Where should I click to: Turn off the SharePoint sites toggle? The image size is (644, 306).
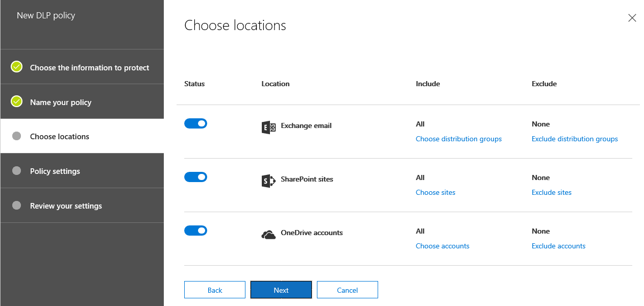click(x=195, y=176)
